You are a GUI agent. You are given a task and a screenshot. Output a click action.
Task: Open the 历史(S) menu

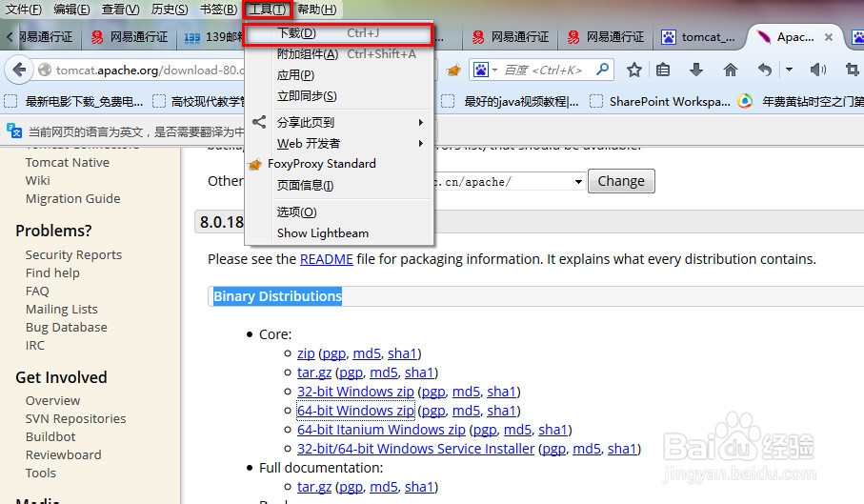click(170, 10)
